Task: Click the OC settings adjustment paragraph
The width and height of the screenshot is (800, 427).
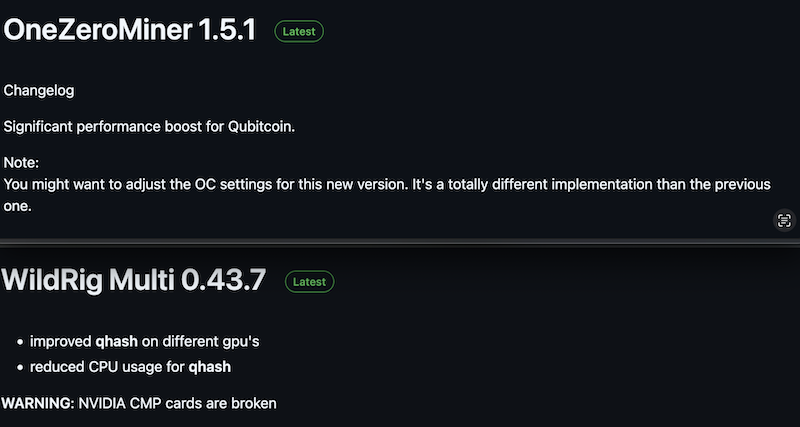Action: pyautogui.click(x=387, y=195)
